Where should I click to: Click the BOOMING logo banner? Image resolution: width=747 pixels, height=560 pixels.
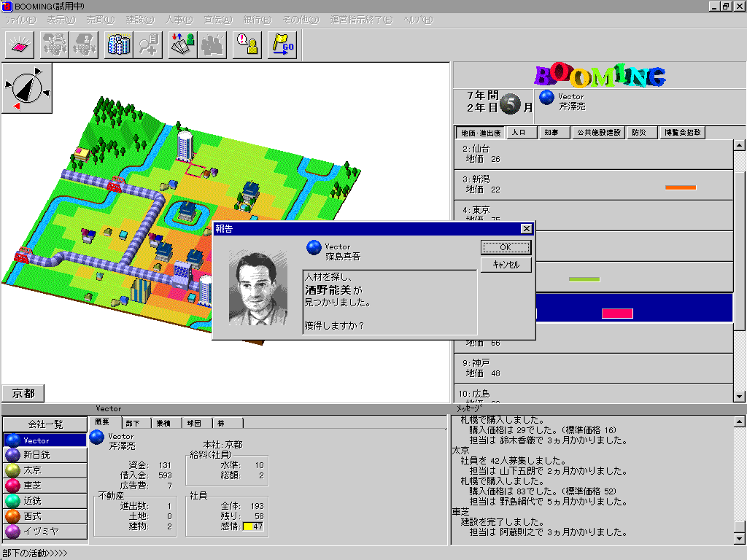(600, 76)
